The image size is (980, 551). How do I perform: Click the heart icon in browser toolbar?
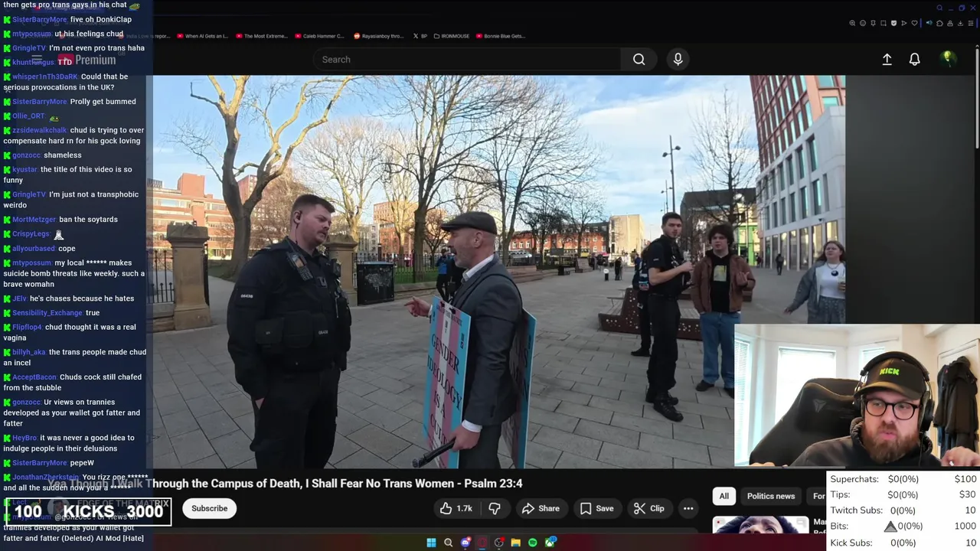[914, 23]
